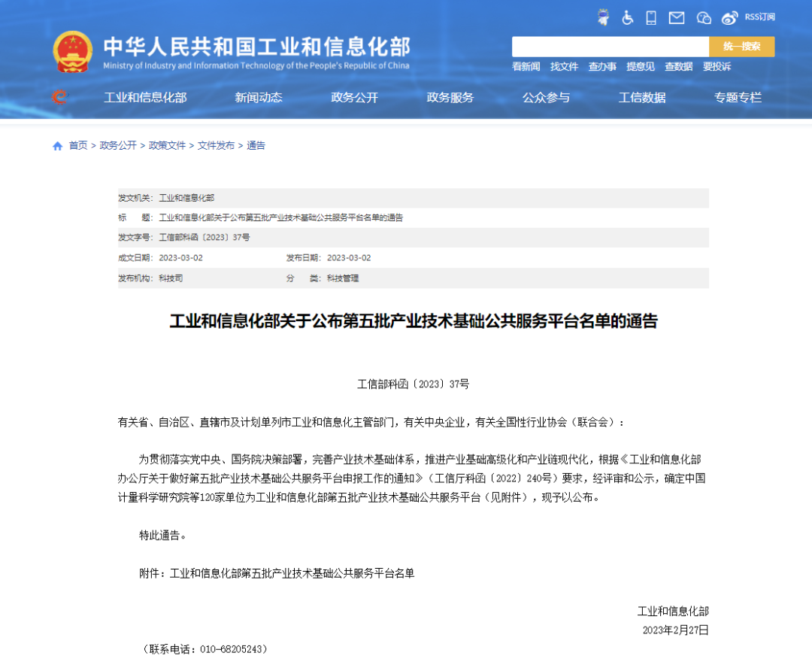Click the red swirl icon in nav bar
812x668 pixels.
(x=59, y=97)
